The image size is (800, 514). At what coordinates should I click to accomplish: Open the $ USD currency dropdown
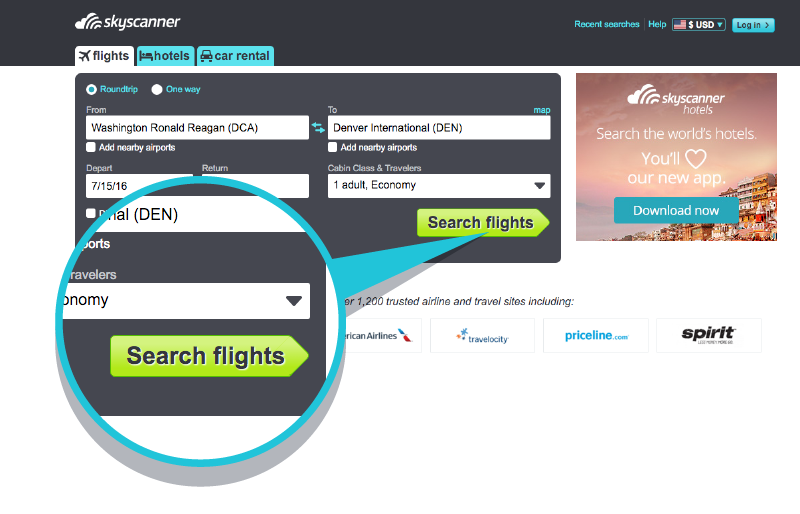click(698, 25)
